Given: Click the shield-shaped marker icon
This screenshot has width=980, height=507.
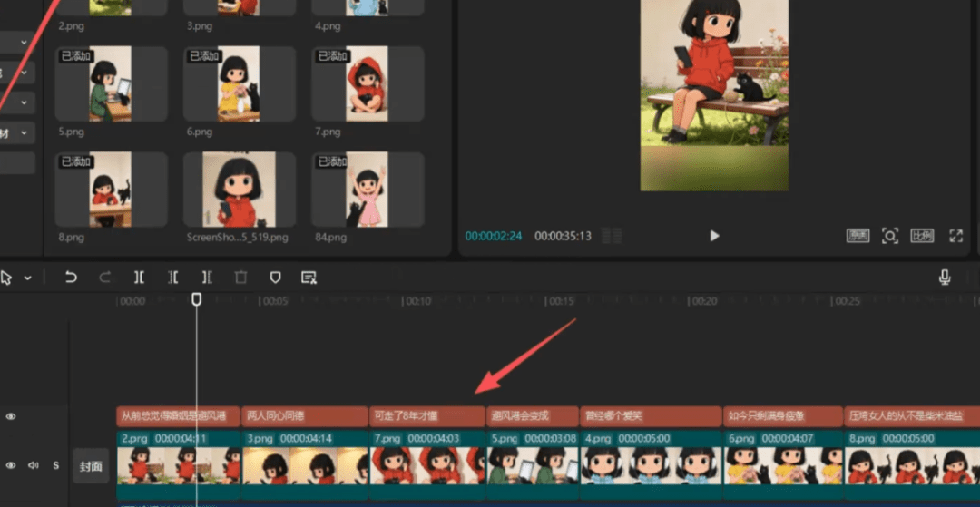Looking at the screenshot, I should click(x=275, y=278).
